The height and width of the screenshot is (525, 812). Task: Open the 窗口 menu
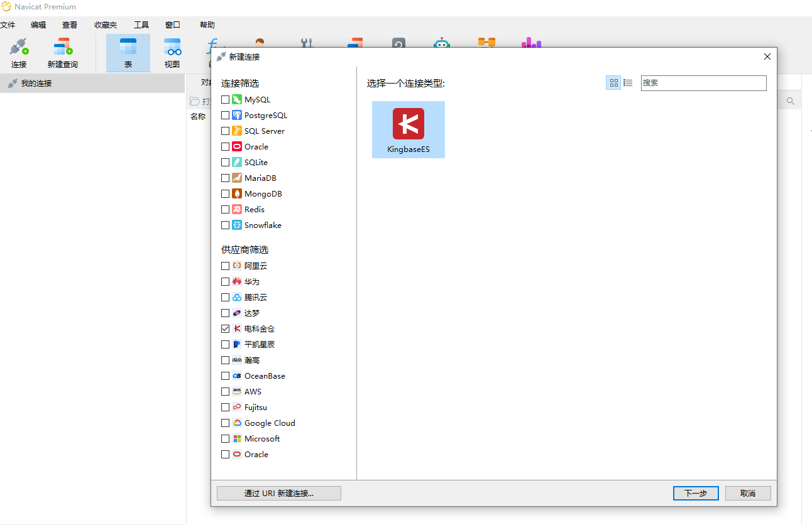coord(173,25)
